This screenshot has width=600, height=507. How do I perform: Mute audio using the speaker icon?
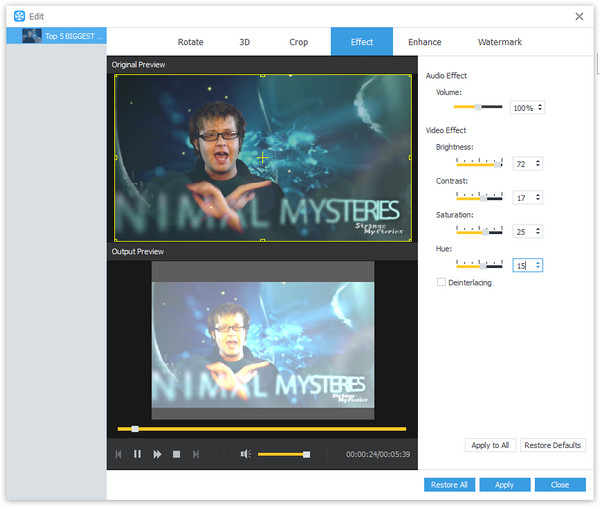(x=245, y=454)
